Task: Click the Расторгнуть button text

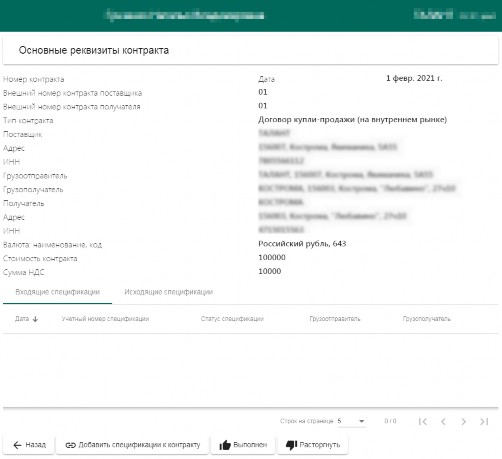Action: point(320,445)
